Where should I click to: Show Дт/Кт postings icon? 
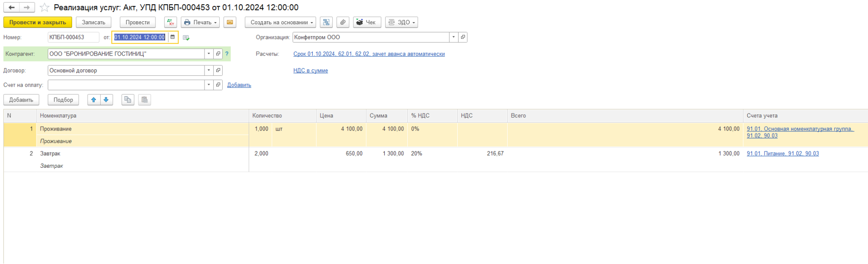[171, 22]
